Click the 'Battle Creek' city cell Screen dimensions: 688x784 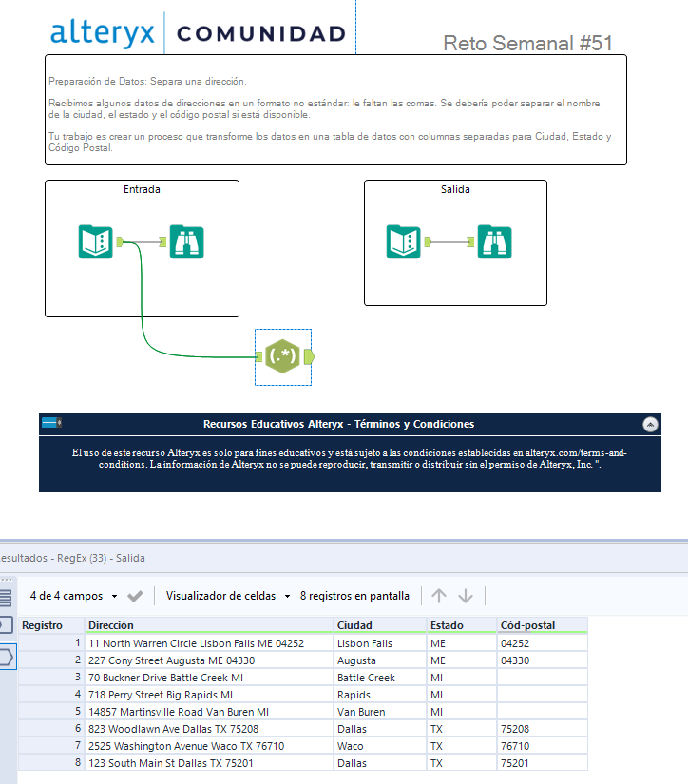pos(380,678)
